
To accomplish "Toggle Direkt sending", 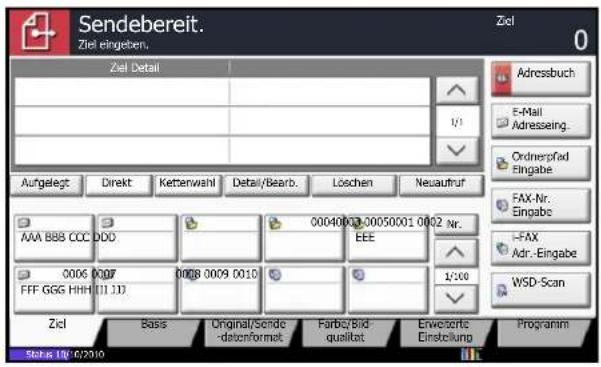I will coord(118,185).
